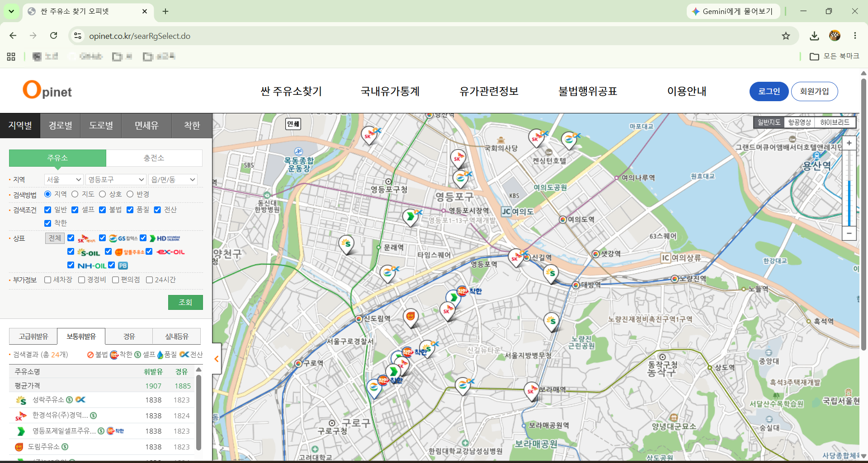Click SK marker left of 국회의사당
This screenshot has height=463, width=868.
point(458,159)
